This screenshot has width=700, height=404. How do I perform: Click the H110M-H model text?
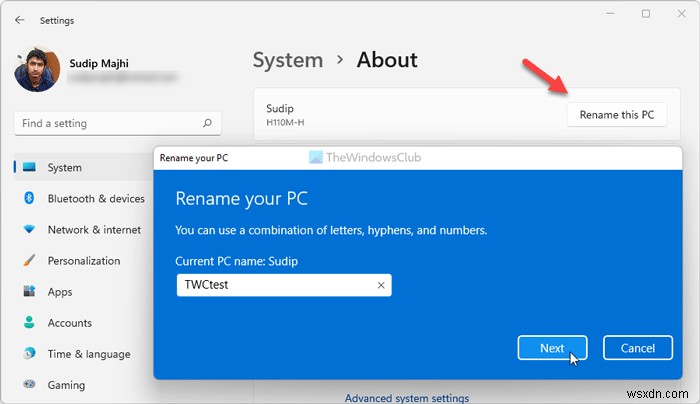[x=285, y=122]
